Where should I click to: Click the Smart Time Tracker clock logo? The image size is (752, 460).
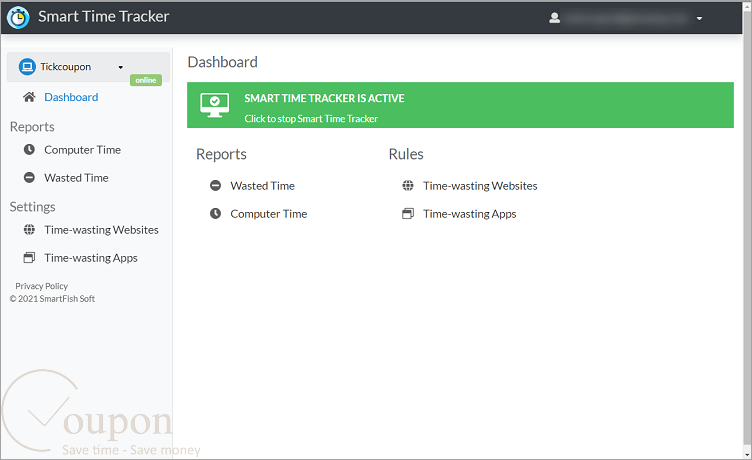tap(18, 18)
